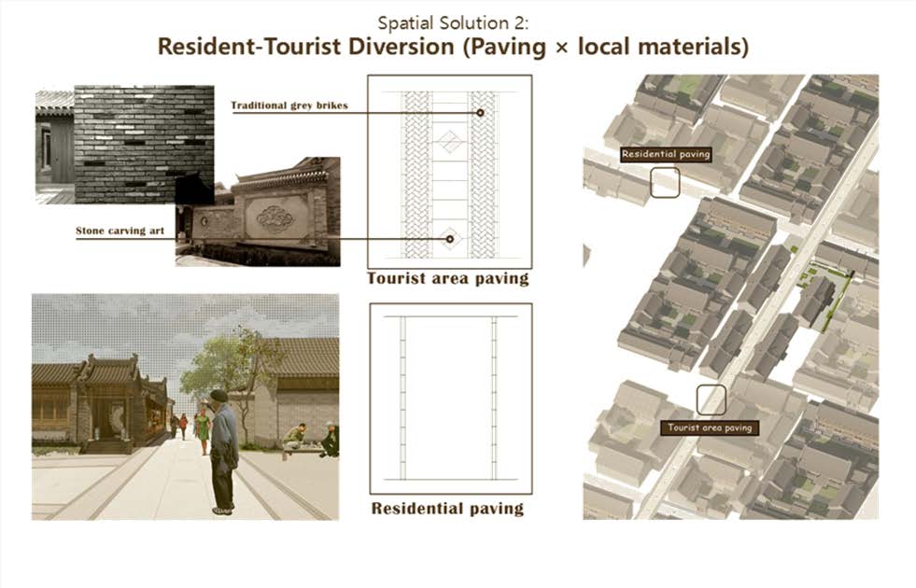Select the tourist area paving diagram

449,171
